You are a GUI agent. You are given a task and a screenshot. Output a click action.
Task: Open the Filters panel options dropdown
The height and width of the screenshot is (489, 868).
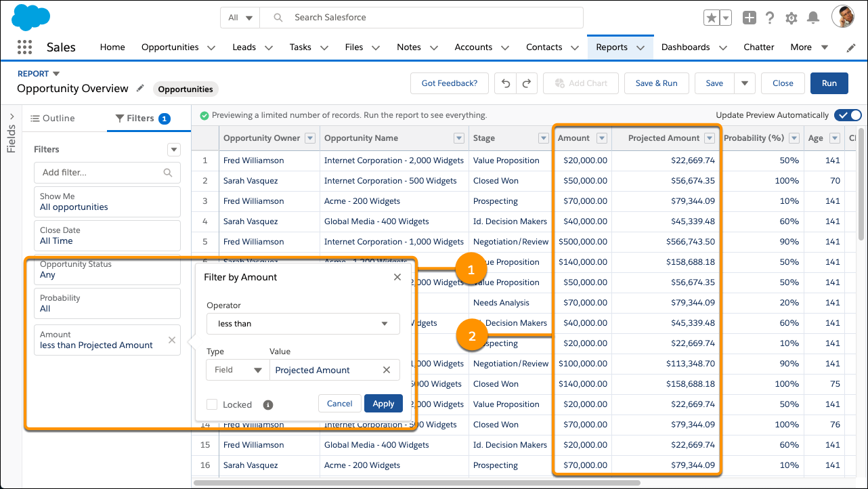click(174, 150)
